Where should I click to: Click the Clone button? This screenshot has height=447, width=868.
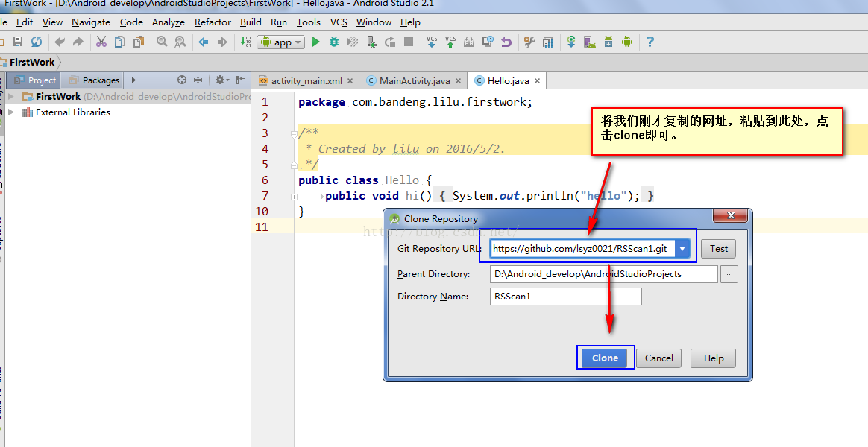605,358
